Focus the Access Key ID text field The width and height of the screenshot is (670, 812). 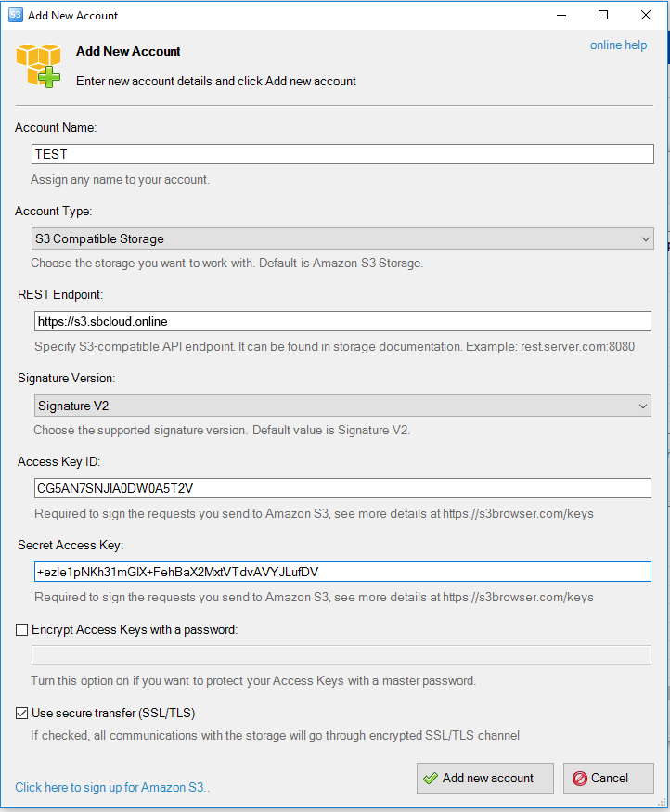point(342,488)
